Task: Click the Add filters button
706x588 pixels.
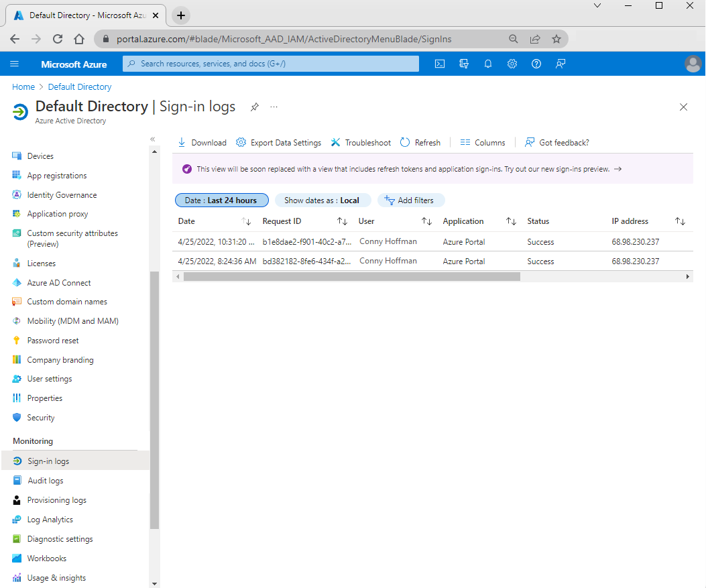Action: point(410,200)
